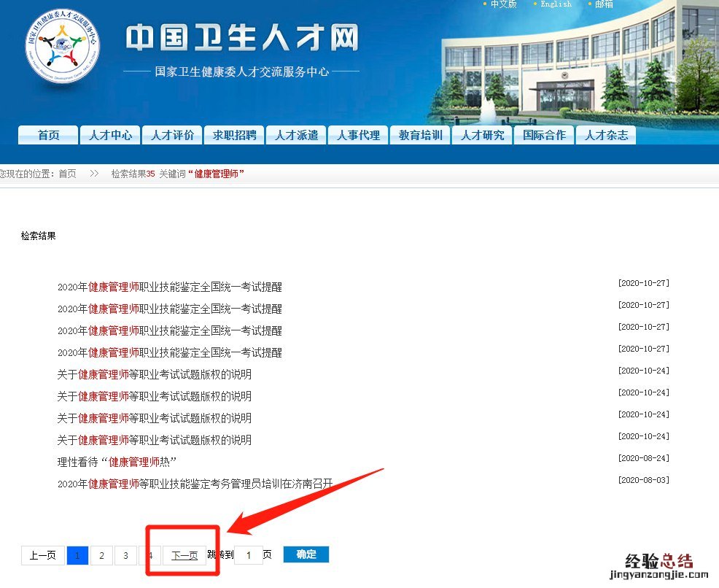Open the first 全国统一考试提醒 result
The image size is (719, 588).
click(x=170, y=287)
